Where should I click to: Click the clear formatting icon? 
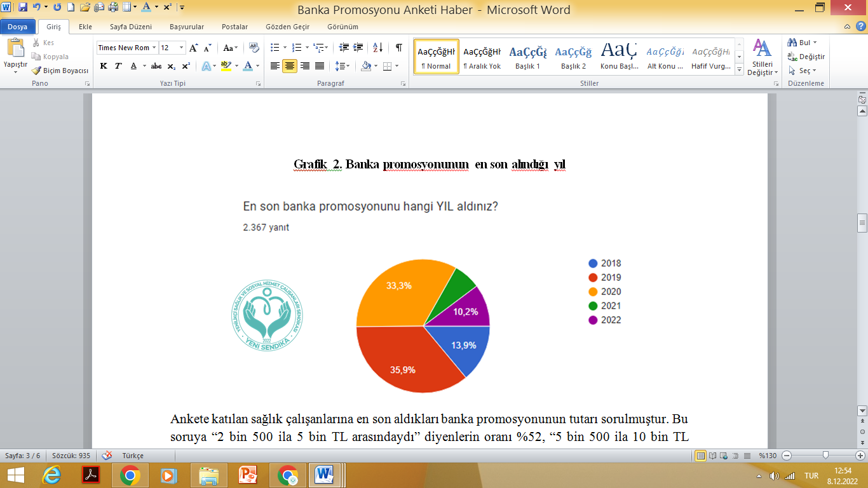coord(254,48)
